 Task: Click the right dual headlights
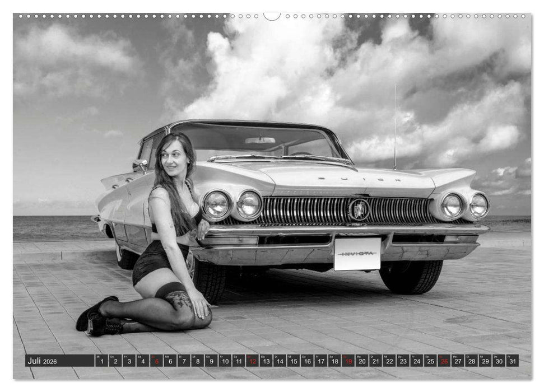coord(464,205)
